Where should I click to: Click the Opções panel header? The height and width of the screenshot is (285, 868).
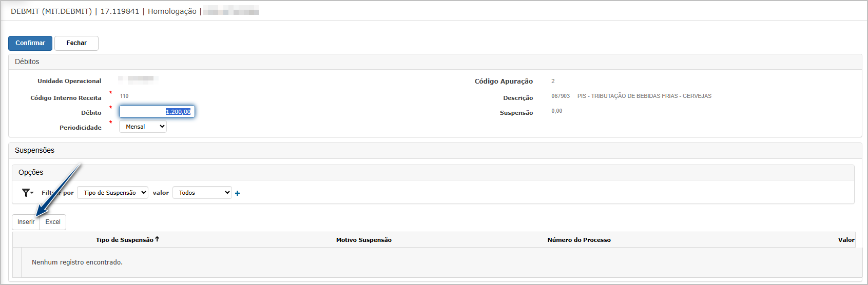31,172
